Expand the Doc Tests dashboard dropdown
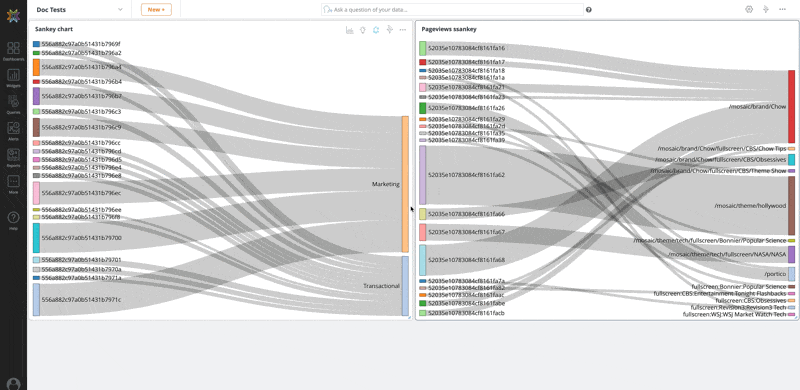The image size is (800, 390). (120, 9)
